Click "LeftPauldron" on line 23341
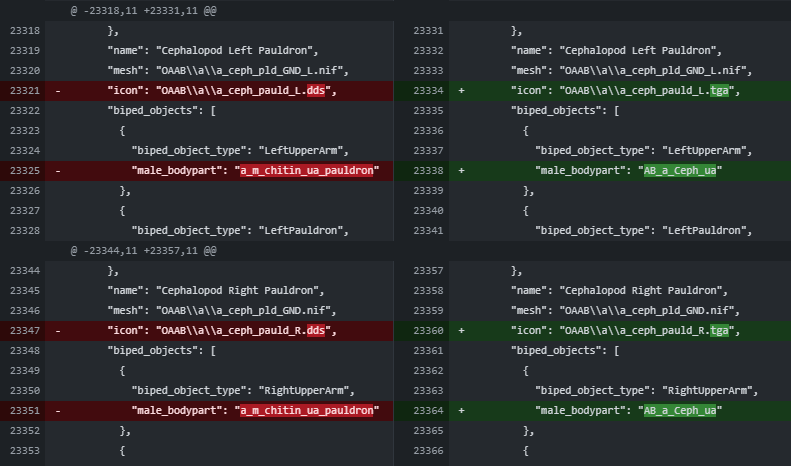Image resolution: width=791 pixels, height=466 pixels. [x=704, y=230]
